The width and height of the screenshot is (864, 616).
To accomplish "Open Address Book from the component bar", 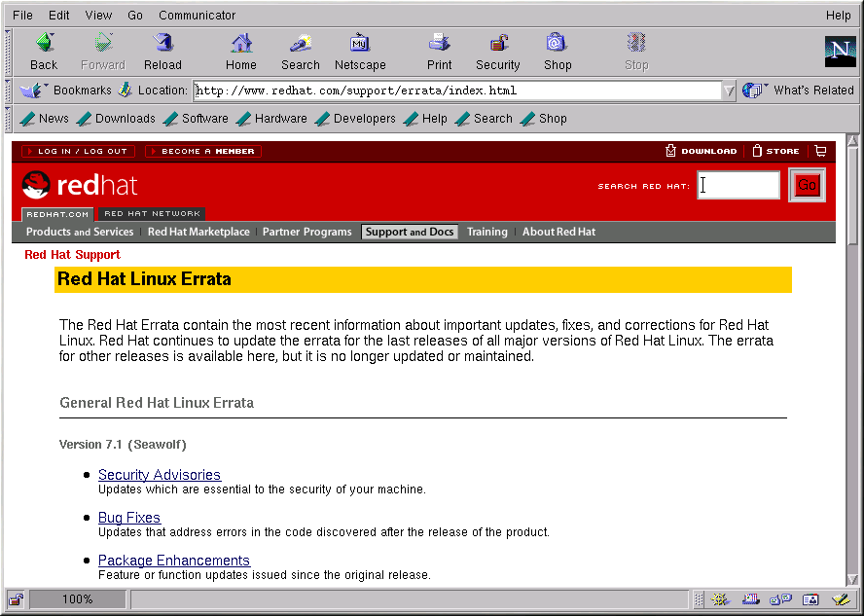I will pyautogui.click(x=810, y=599).
